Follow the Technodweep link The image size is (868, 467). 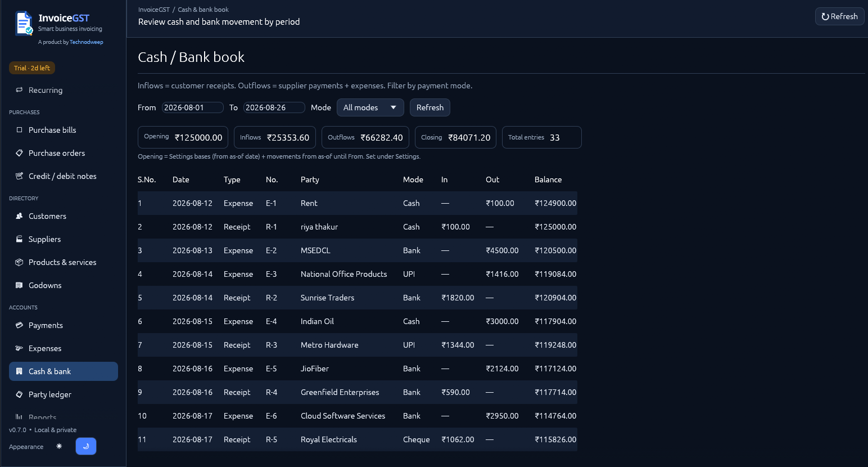point(86,42)
